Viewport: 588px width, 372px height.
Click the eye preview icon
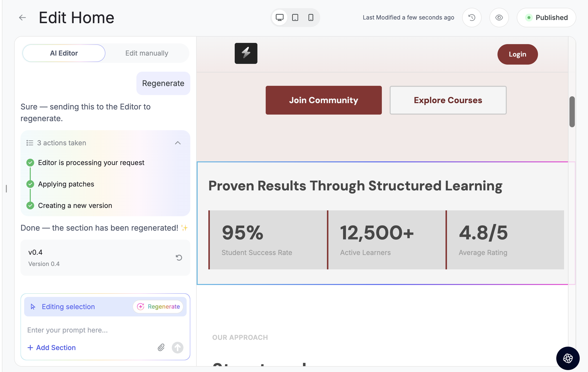click(x=499, y=18)
